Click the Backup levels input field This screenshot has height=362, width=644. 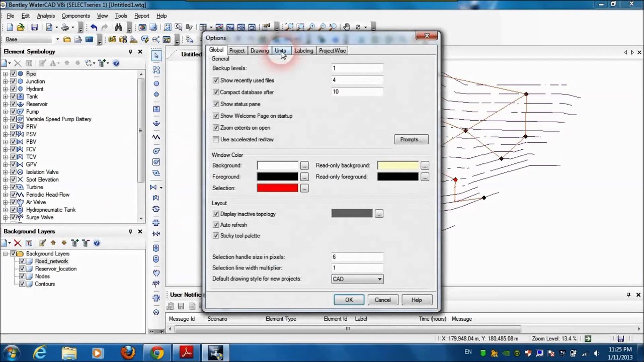coord(357,68)
